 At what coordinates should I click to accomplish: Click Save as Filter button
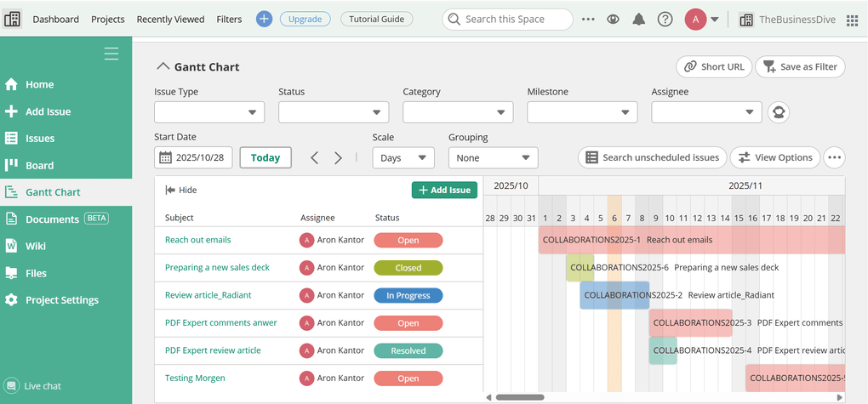click(801, 67)
